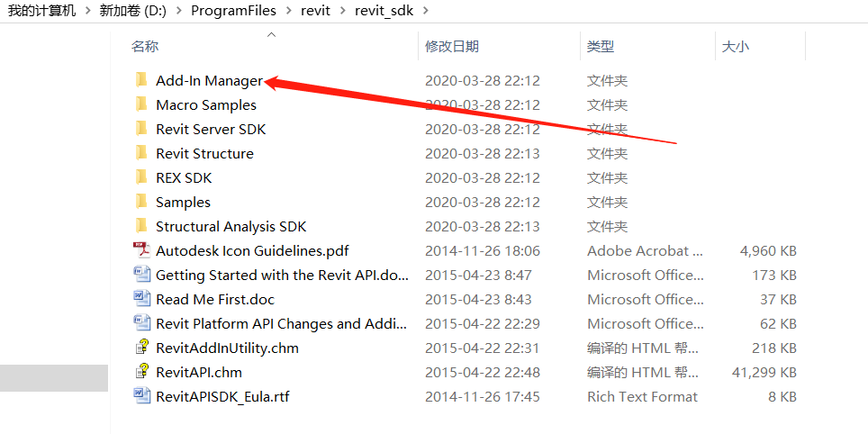Image resolution: width=868 pixels, height=434 pixels.
Task: Click the Add-In Manager folder icon
Action: tap(141, 80)
